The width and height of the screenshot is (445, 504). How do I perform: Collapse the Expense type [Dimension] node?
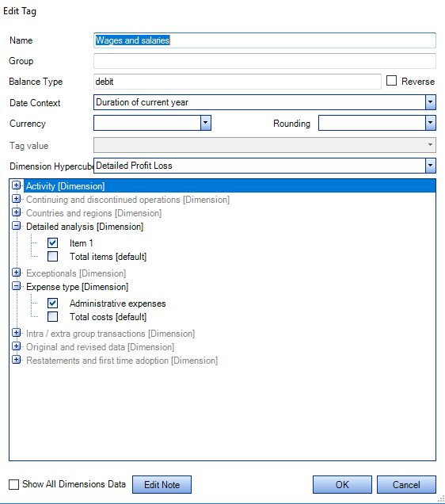click(16, 286)
